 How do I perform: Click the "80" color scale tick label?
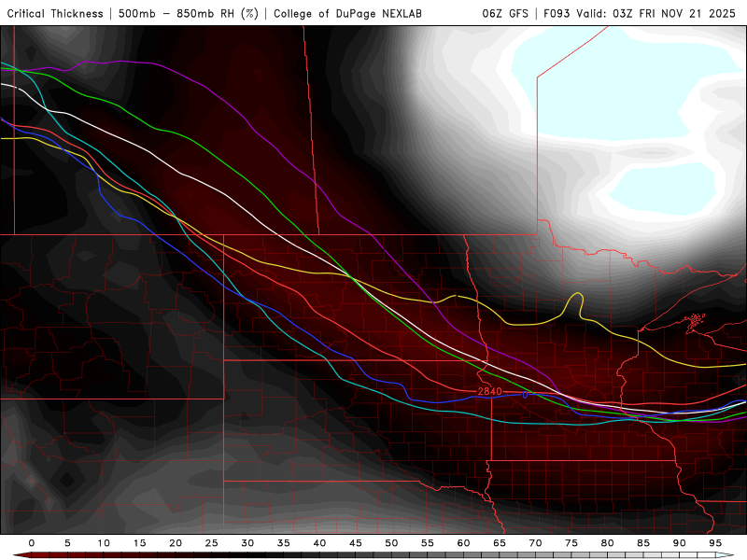click(x=608, y=543)
